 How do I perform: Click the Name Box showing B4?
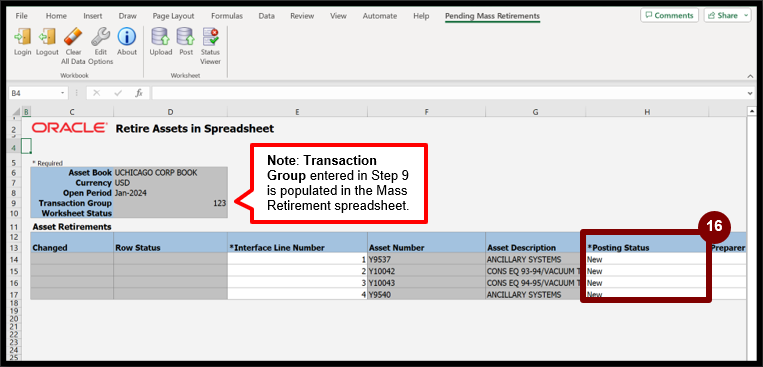tap(34, 92)
